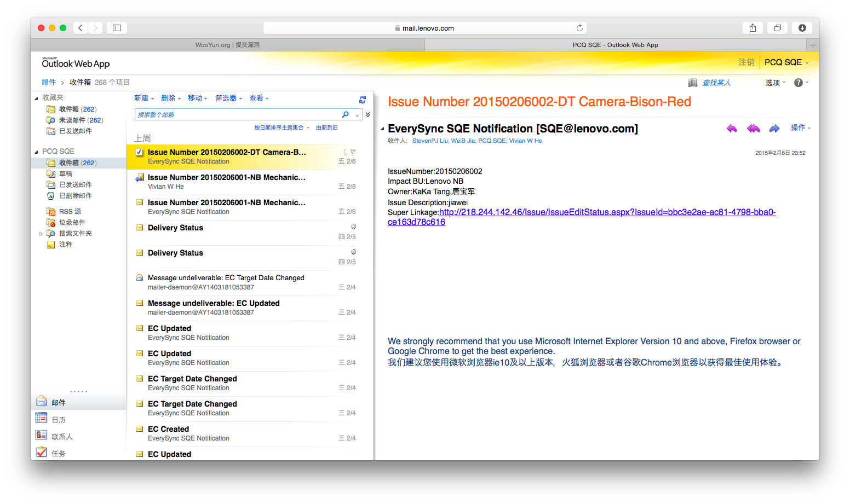
Task: Open the search scope dropdown arrow
Action: (358, 115)
